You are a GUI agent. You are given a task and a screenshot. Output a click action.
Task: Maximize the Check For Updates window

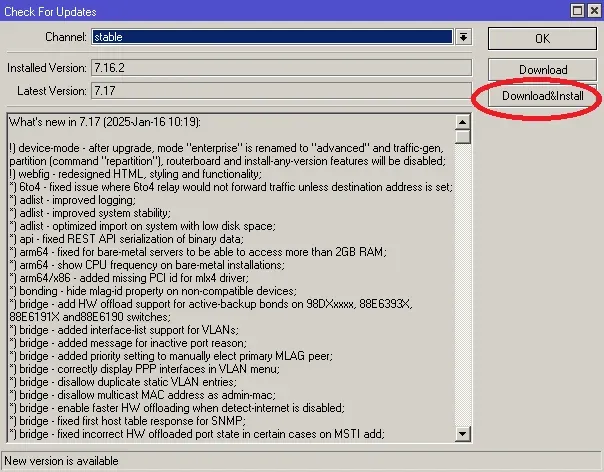point(577,10)
